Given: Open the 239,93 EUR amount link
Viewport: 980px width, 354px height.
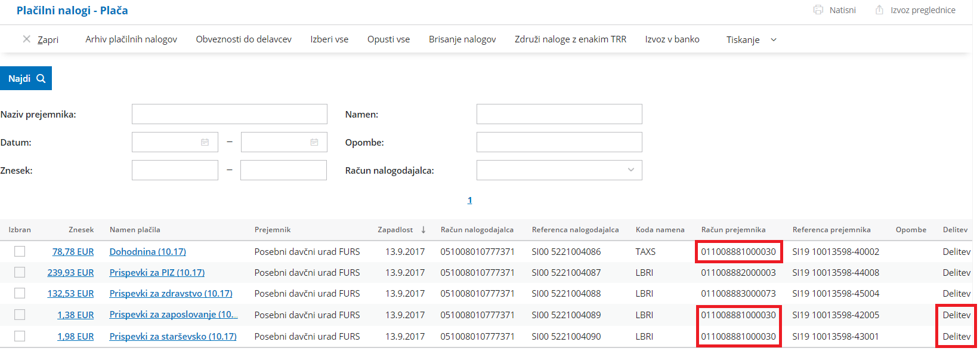Looking at the screenshot, I should point(70,272).
